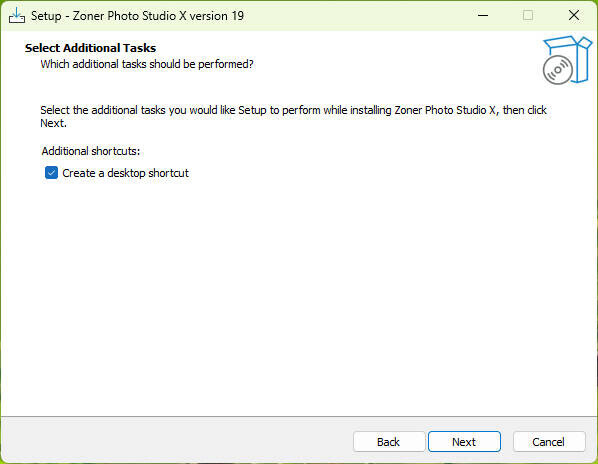Click the disabled maximize window icon
The height and width of the screenshot is (464, 598).
pyautogui.click(x=528, y=16)
